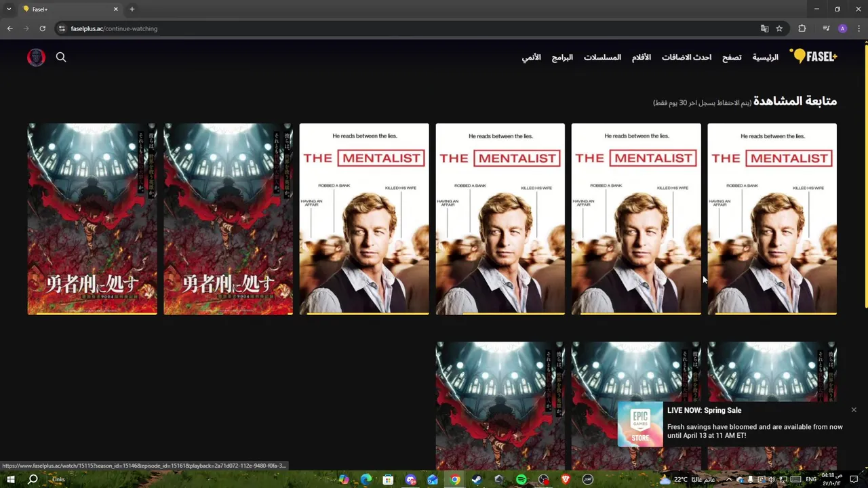Screen dimensions: 868x488
Task: Close the Fasel+ browser tab
Action: click(115, 9)
